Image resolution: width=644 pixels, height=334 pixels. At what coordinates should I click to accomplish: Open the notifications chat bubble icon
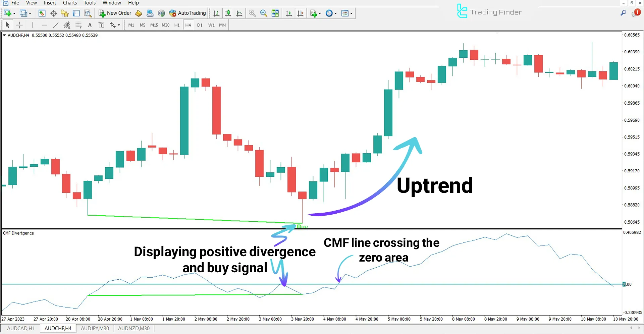(x=636, y=13)
